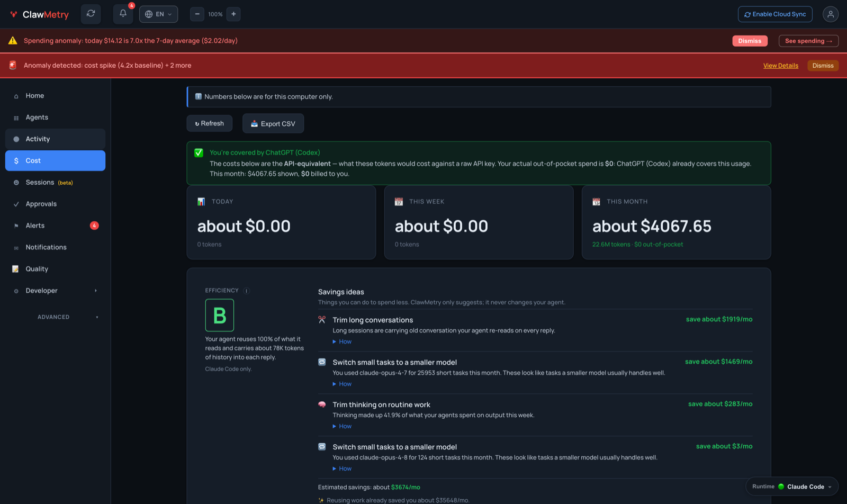The width and height of the screenshot is (847, 504).
Task: Click the Refresh button
Action: 209,123
